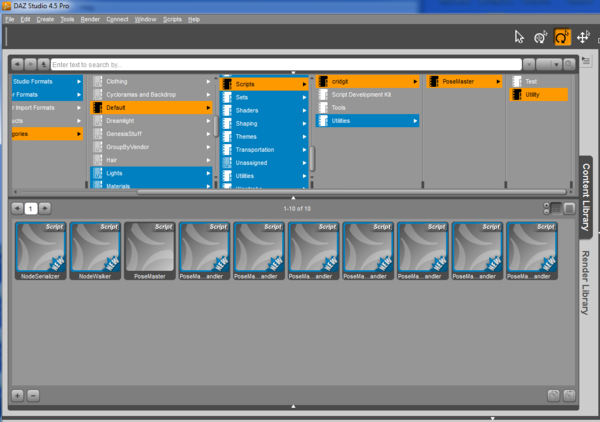600x422 pixels.
Task: Select the PoseMaster category
Action: [464, 81]
